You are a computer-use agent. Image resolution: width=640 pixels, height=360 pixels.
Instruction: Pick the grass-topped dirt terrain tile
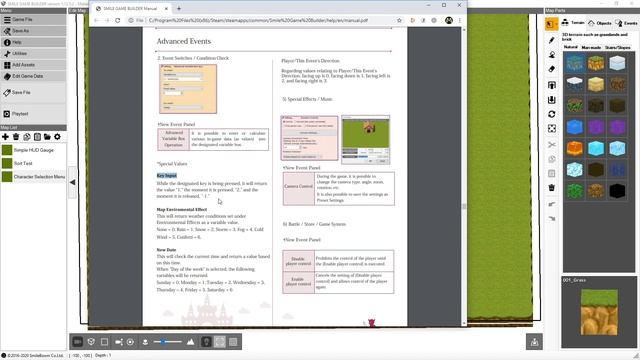(596, 64)
